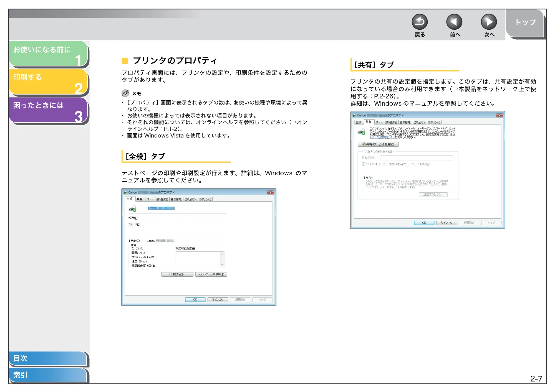Select ポート tab in the 全般 dialog

pyautogui.click(x=150, y=199)
